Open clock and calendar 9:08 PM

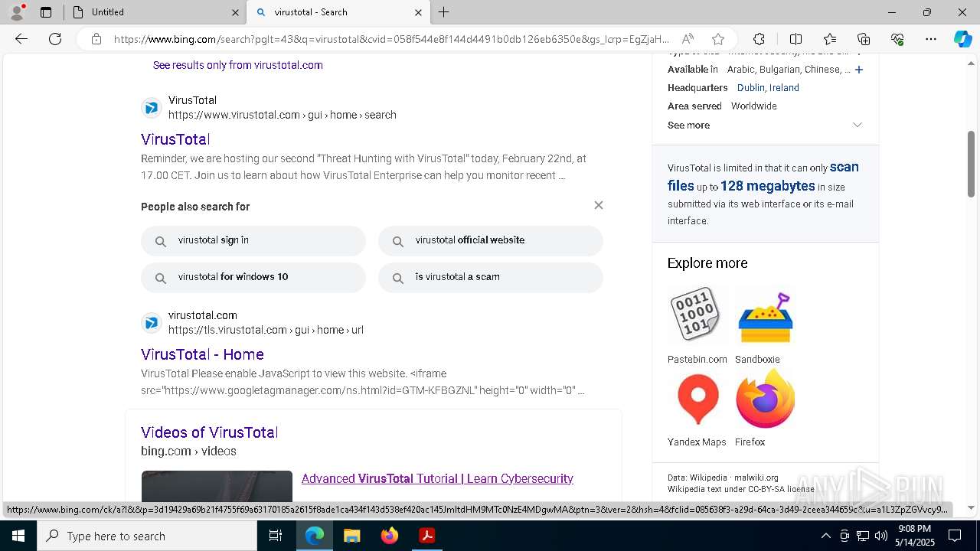pos(914,536)
